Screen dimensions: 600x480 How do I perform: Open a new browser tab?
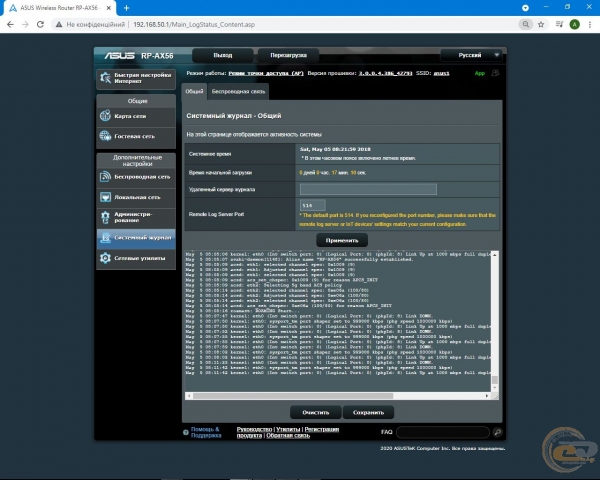tap(126, 8)
